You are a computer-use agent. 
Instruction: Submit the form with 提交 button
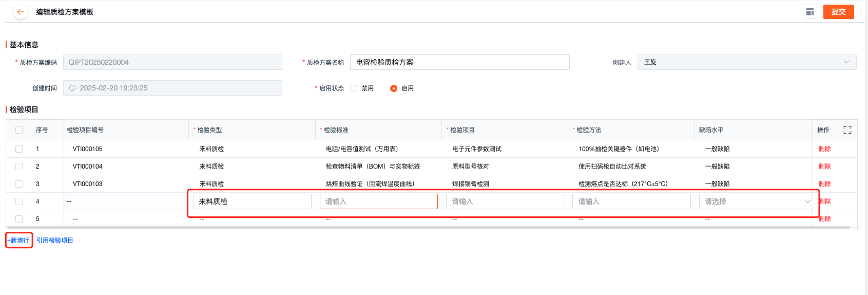point(839,12)
